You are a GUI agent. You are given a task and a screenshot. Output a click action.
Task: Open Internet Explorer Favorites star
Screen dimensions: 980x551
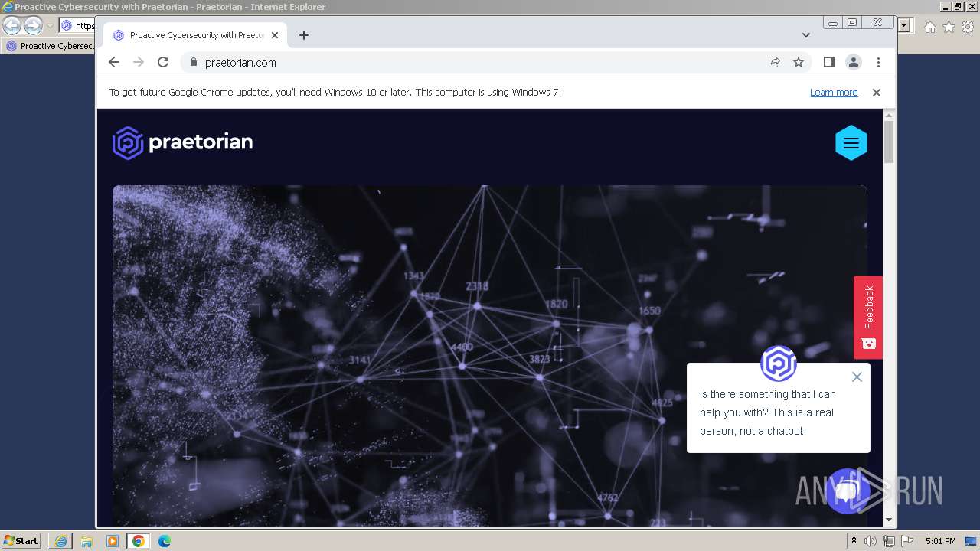pyautogui.click(x=949, y=27)
